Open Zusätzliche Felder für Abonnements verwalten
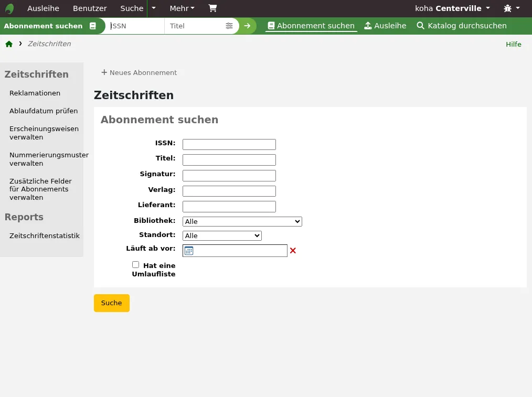The height and width of the screenshot is (397, 532). (41, 189)
